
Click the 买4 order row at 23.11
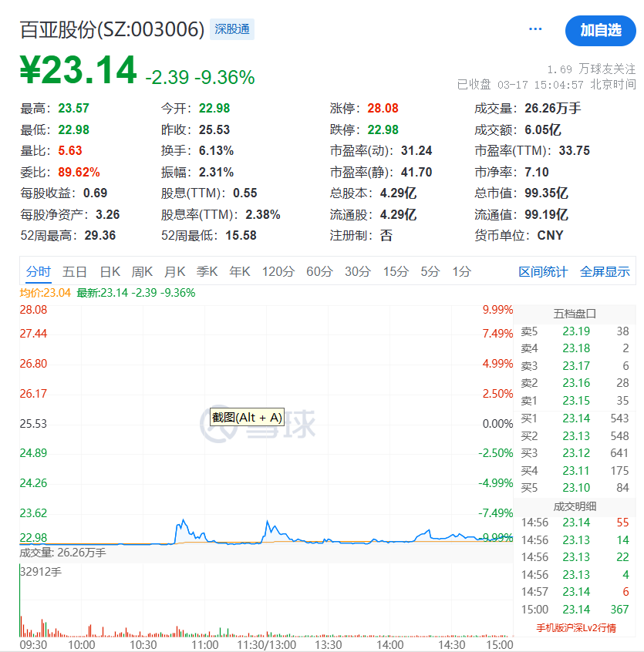pos(575,470)
